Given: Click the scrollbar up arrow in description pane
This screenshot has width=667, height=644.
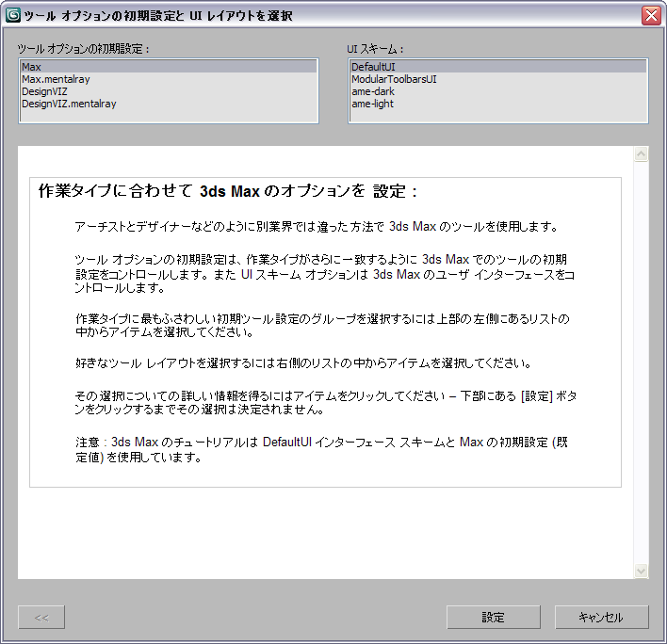Looking at the screenshot, I should point(641,153).
